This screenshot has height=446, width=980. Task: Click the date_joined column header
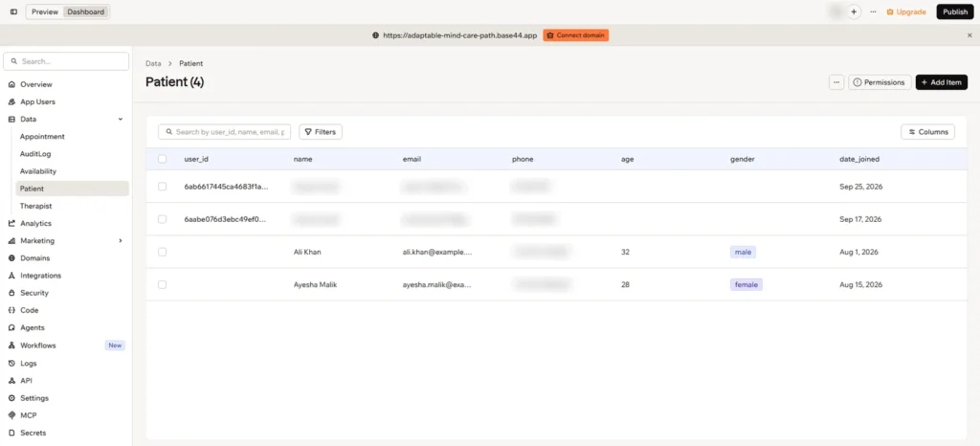coord(859,159)
